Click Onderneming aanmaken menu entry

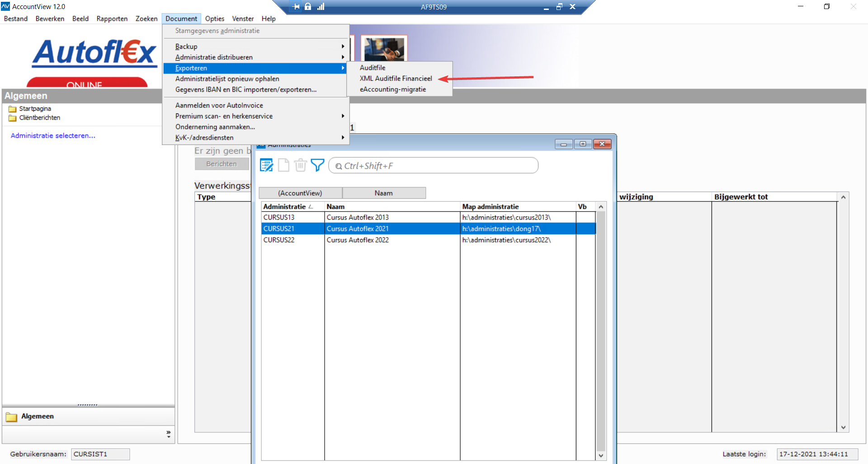click(256, 127)
